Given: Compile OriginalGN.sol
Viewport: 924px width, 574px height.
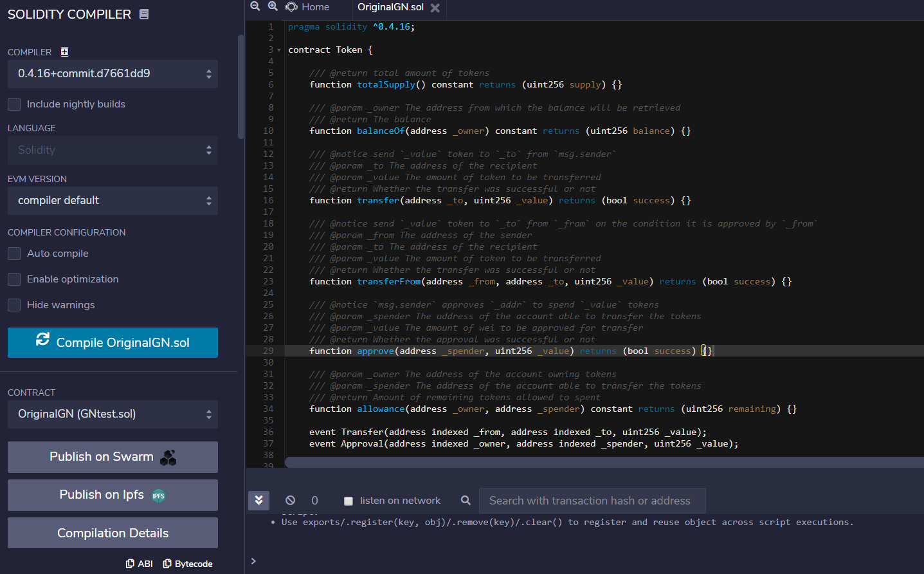Looking at the screenshot, I should (113, 342).
